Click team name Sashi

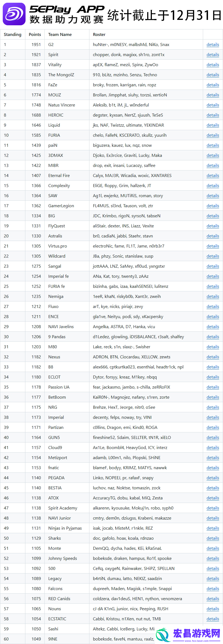point(53,629)
